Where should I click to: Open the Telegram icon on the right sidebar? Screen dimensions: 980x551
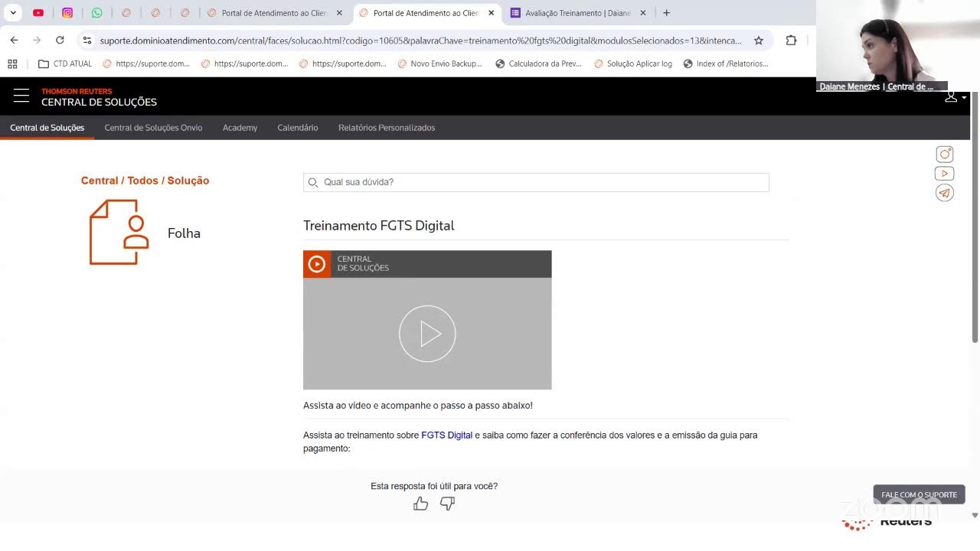point(945,193)
